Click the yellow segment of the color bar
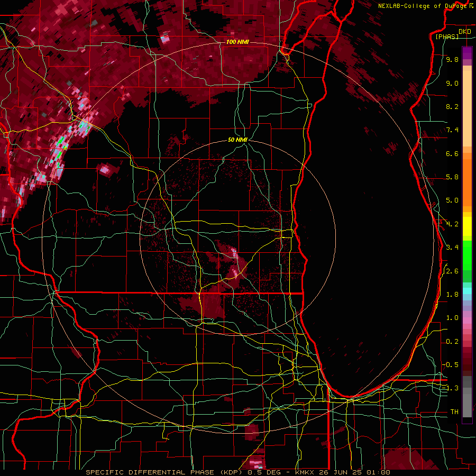This screenshot has height=476, width=476. [x=467, y=226]
